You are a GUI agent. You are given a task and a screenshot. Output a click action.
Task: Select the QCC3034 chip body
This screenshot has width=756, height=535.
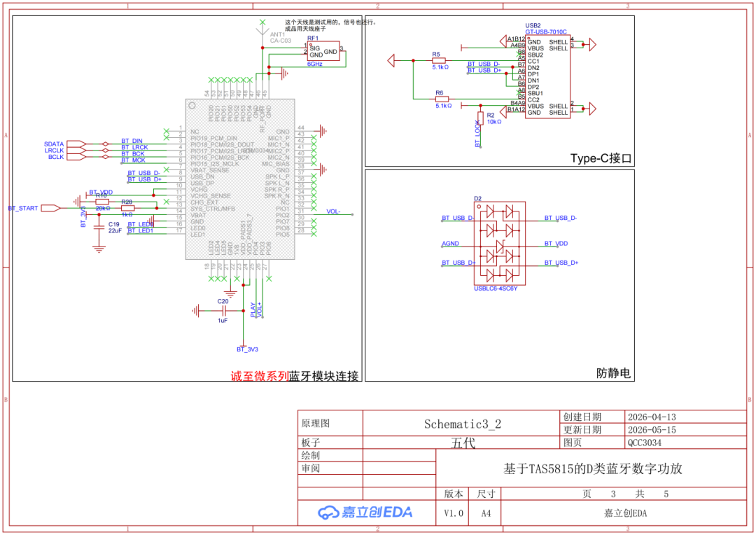coord(240,179)
